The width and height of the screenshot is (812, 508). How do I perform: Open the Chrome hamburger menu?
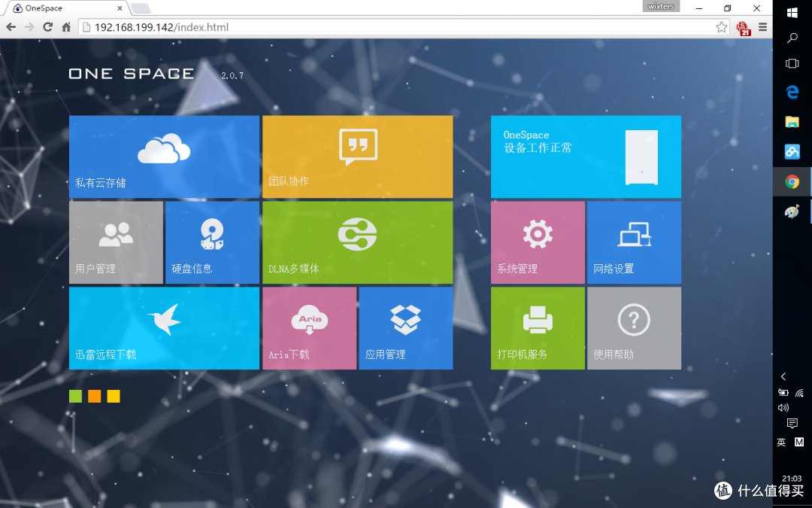[763, 27]
